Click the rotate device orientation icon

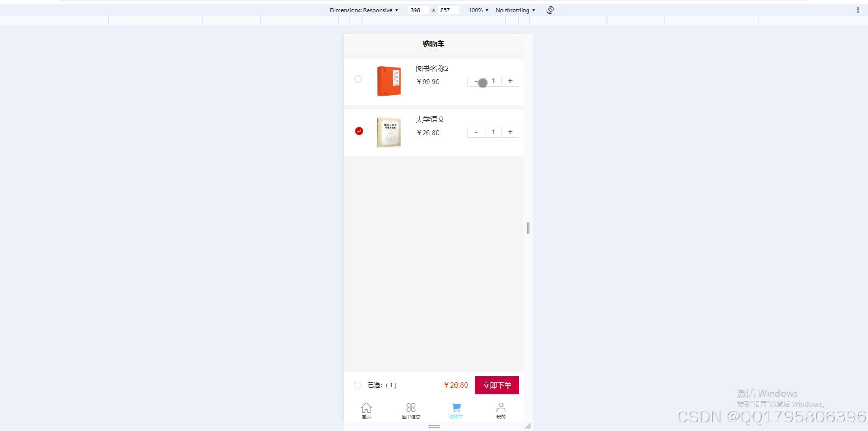click(x=550, y=9)
